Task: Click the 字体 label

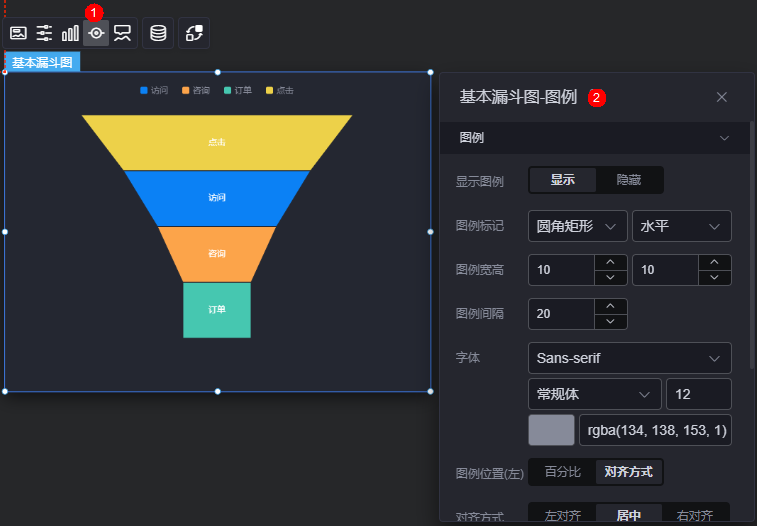Action: [x=468, y=358]
